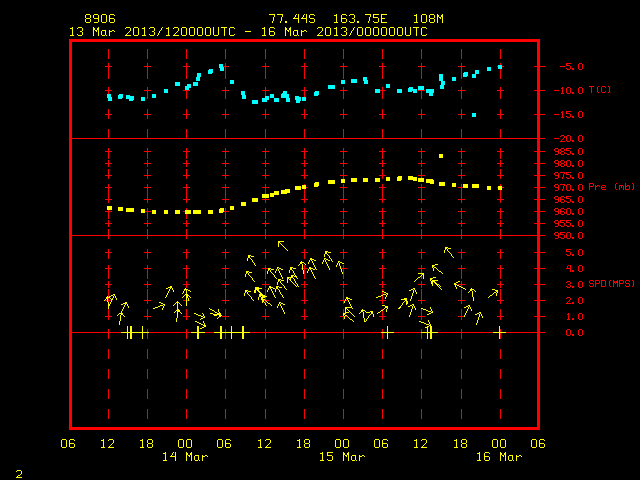The height and width of the screenshot is (480, 640).
Task: Click the SPD(MPS) wind speed axis label
Action: (611, 283)
